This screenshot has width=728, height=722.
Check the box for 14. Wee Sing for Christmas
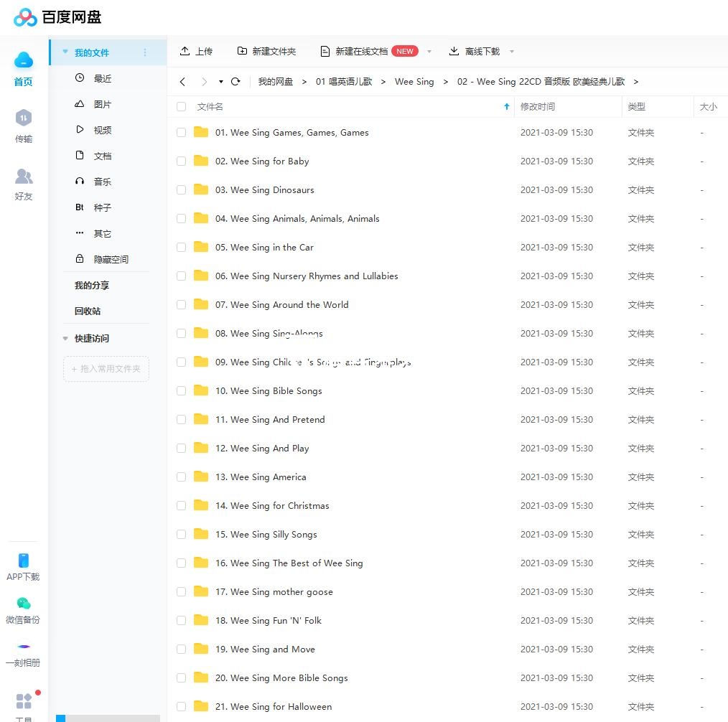pyautogui.click(x=181, y=505)
